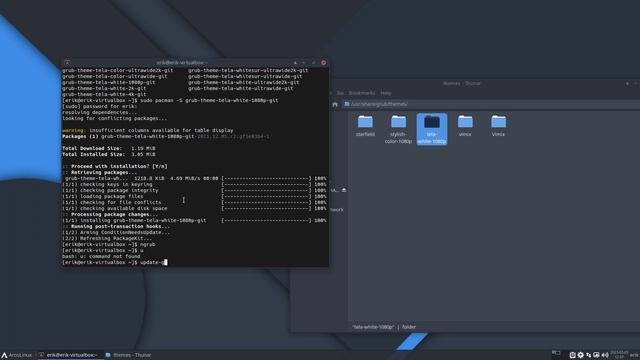This screenshot has height=360, width=640.
Task: Click the network transfer tray icon
Action: (x=589, y=355)
